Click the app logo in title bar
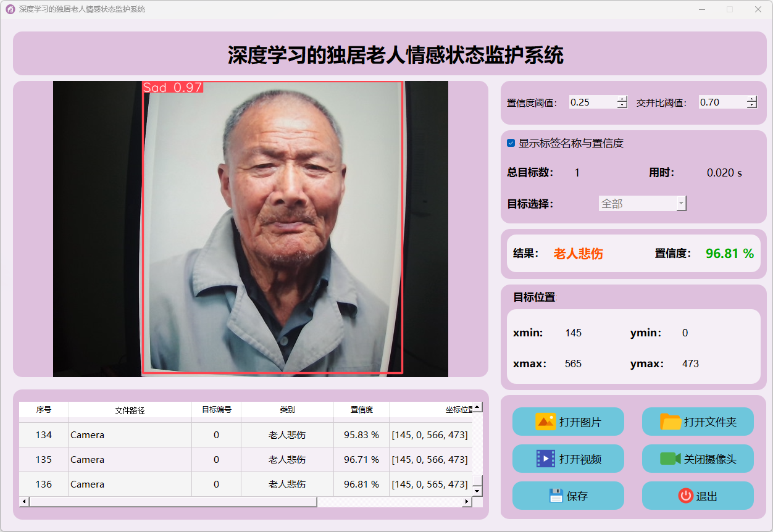This screenshot has width=773, height=532. click(x=10, y=9)
